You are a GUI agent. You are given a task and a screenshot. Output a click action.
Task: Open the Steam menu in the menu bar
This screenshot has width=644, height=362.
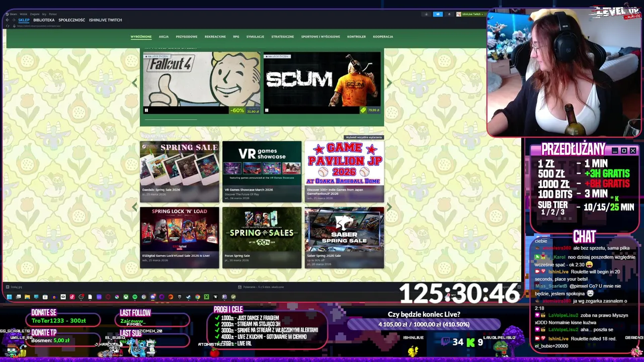click(13, 14)
